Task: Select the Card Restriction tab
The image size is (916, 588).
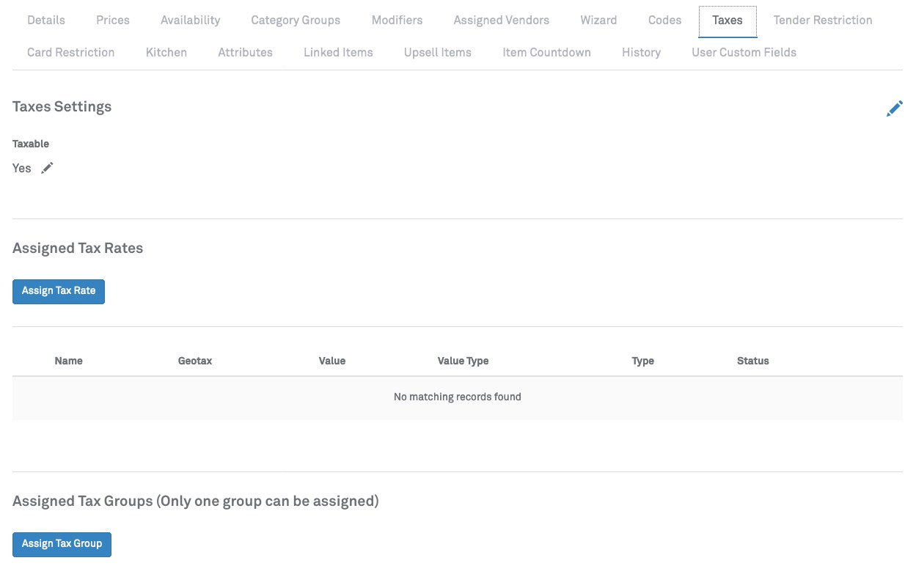Action: 70,53
